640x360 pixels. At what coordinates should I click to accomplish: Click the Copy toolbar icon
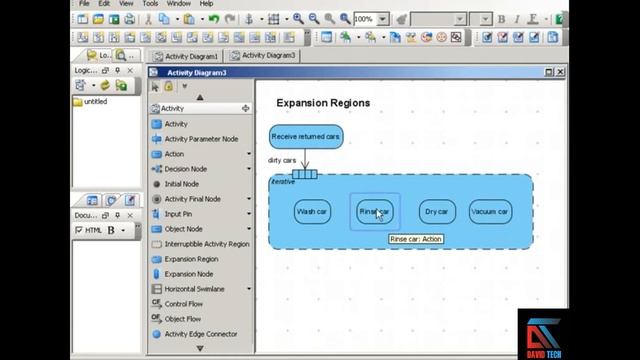tap(164, 19)
